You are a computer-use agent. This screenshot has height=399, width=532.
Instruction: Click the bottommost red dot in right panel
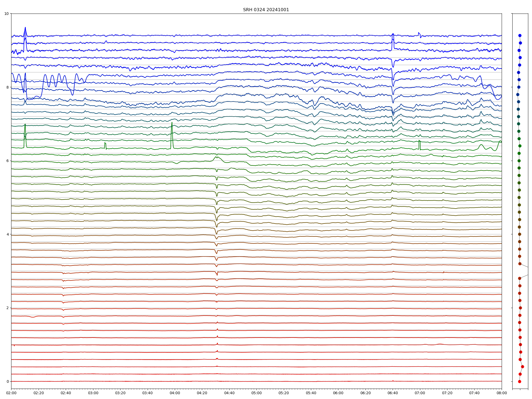(x=519, y=381)
